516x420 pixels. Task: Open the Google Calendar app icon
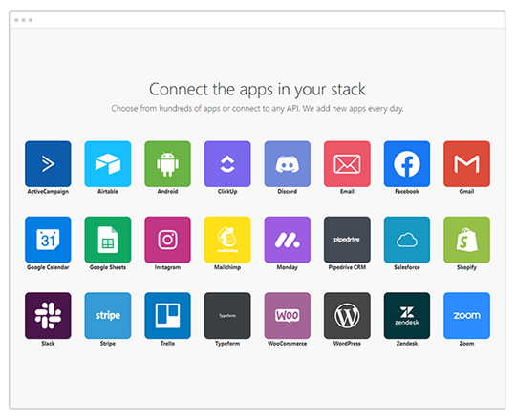pos(48,240)
